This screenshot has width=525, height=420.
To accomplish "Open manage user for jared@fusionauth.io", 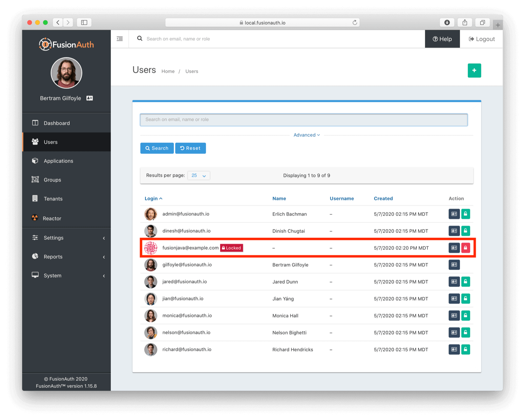I will (454, 282).
